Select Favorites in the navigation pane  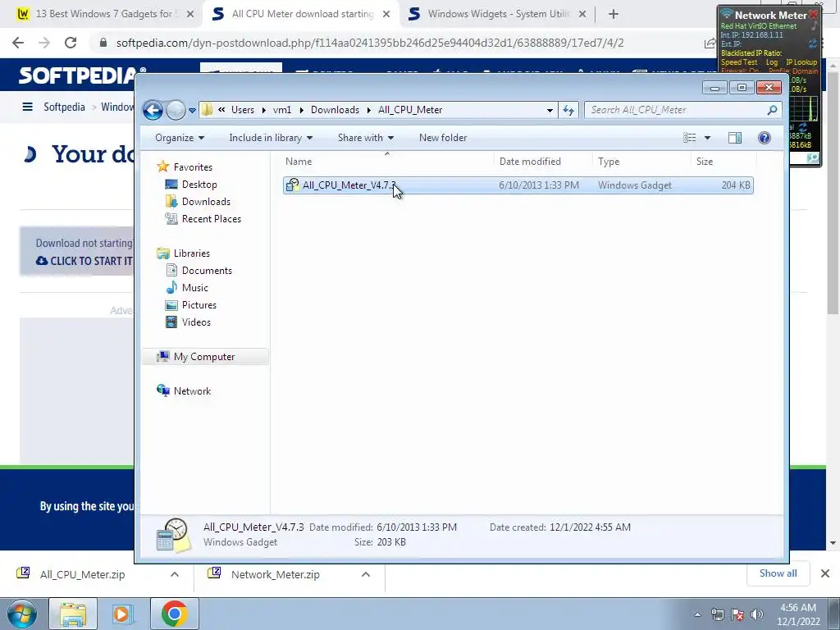coord(185,167)
